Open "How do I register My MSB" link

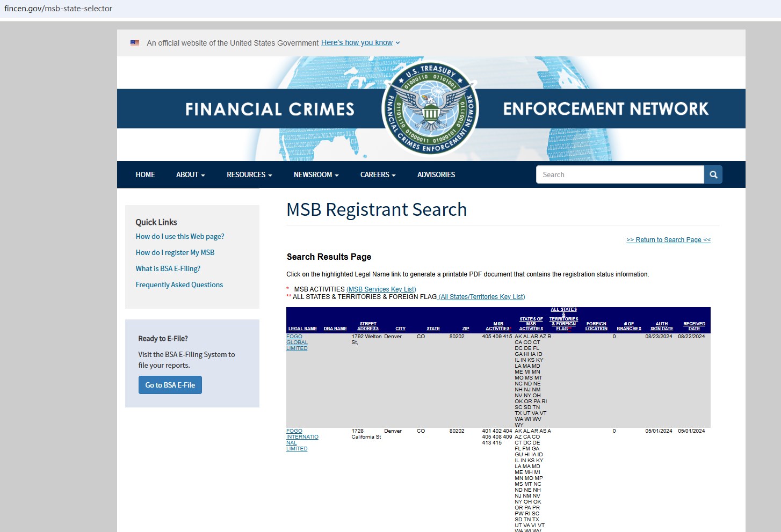[175, 252]
